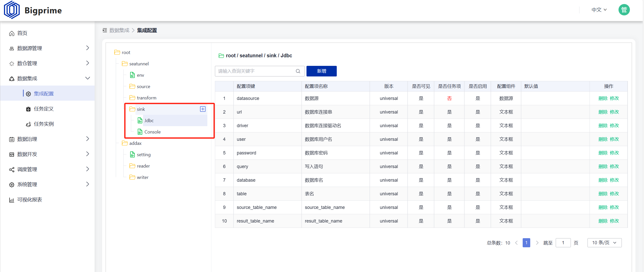Click the 数据源管理 sidebar icon
This screenshot has width=644, height=272.
12,48
